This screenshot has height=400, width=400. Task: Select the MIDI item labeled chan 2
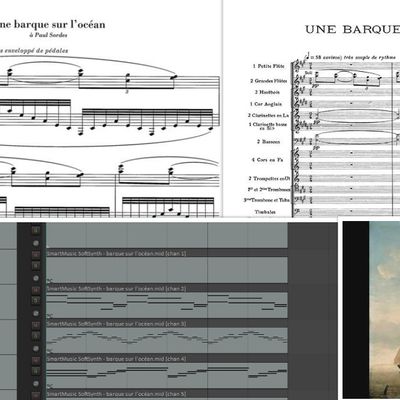point(167,289)
